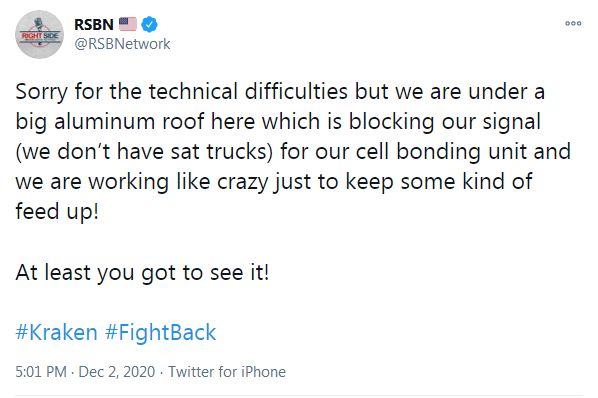598x398 pixels.
Task: Open the RSBN display name link
Action: point(94,24)
